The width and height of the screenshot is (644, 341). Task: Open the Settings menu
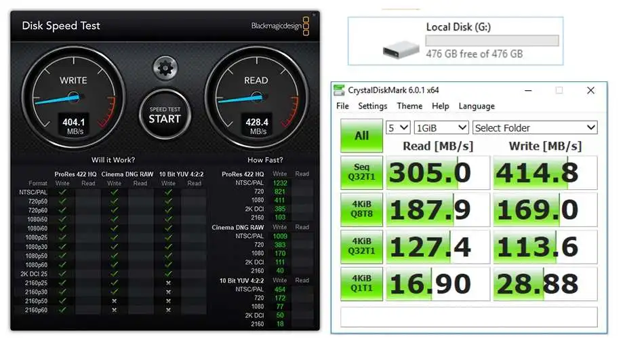(373, 106)
